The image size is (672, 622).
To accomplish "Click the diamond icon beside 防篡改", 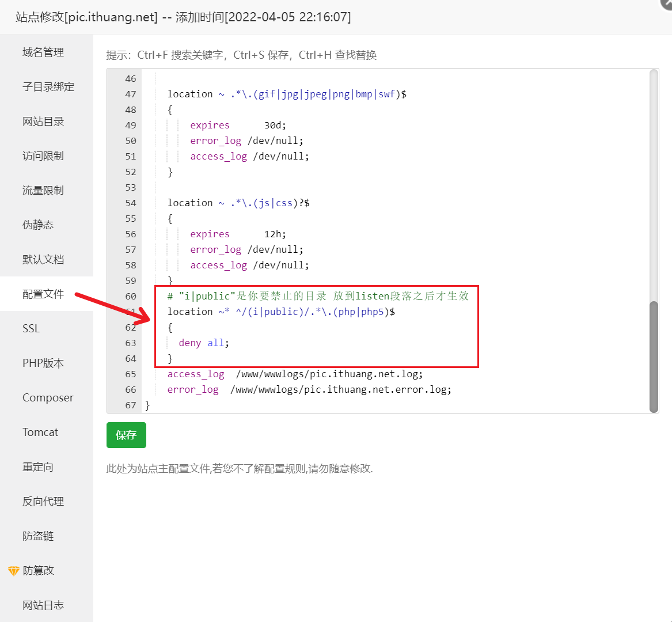I will click(x=14, y=571).
